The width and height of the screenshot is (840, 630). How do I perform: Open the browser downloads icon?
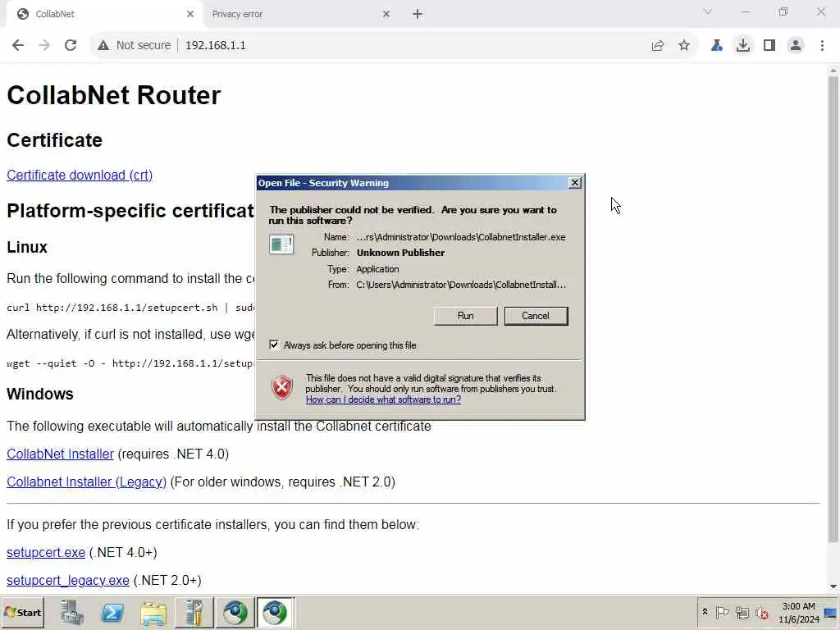743,46
